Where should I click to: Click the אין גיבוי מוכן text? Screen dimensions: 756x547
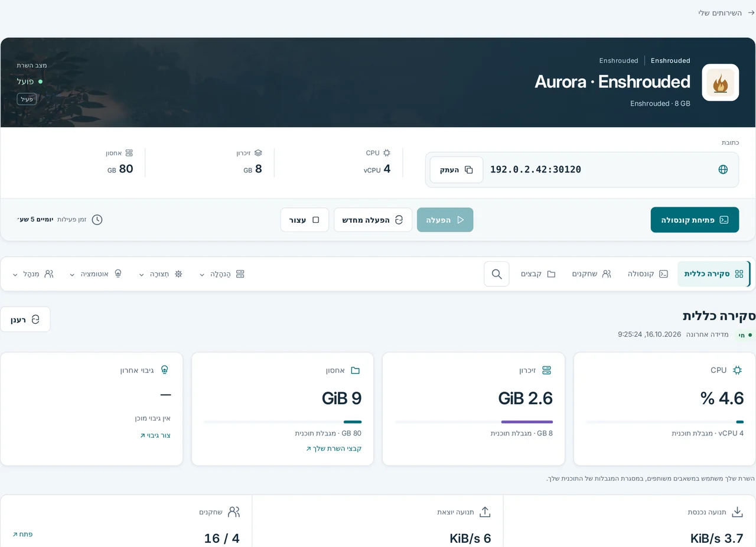152,418
